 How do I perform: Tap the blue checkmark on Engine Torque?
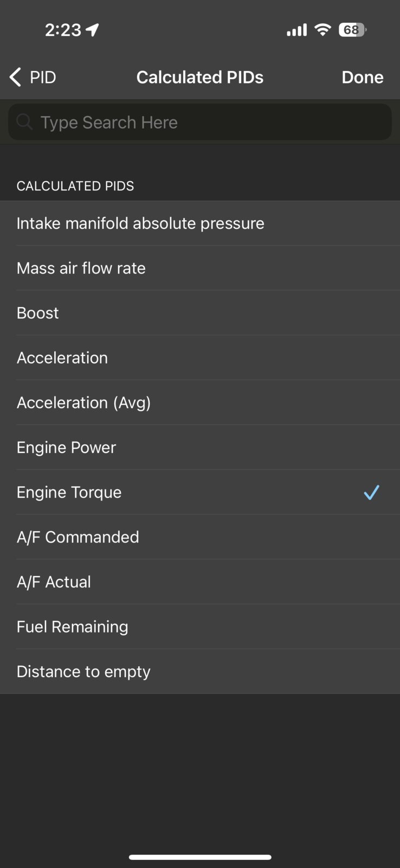pos(371,492)
